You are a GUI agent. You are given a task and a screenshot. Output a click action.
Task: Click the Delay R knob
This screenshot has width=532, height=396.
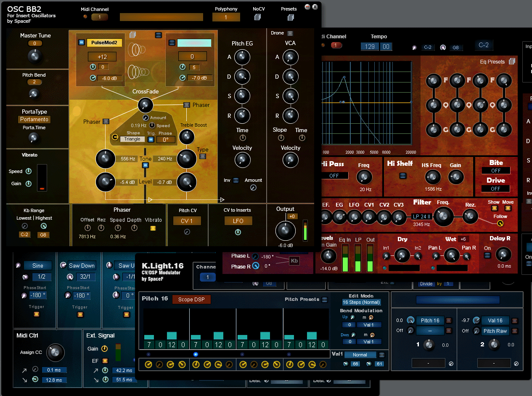point(504,254)
